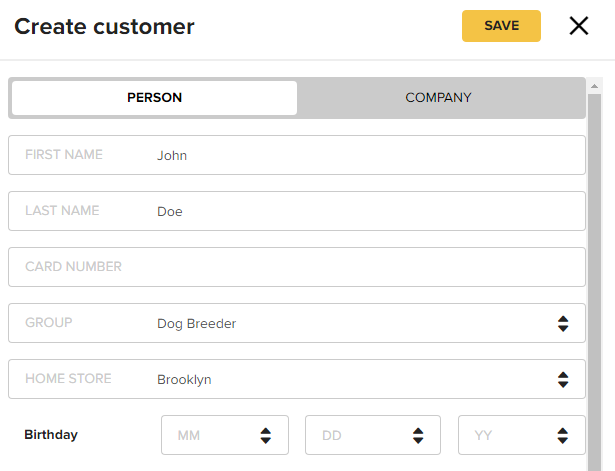Close the Create customer dialog

[579, 26]
